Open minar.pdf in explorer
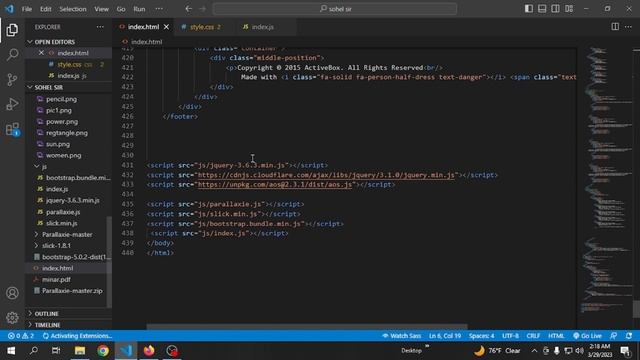 56,280
